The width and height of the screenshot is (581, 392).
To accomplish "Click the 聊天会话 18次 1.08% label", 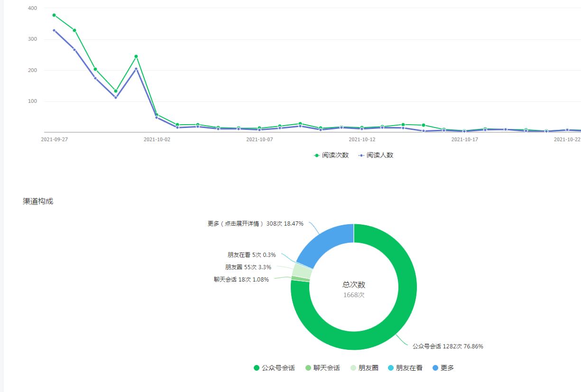I will [241, 280].
